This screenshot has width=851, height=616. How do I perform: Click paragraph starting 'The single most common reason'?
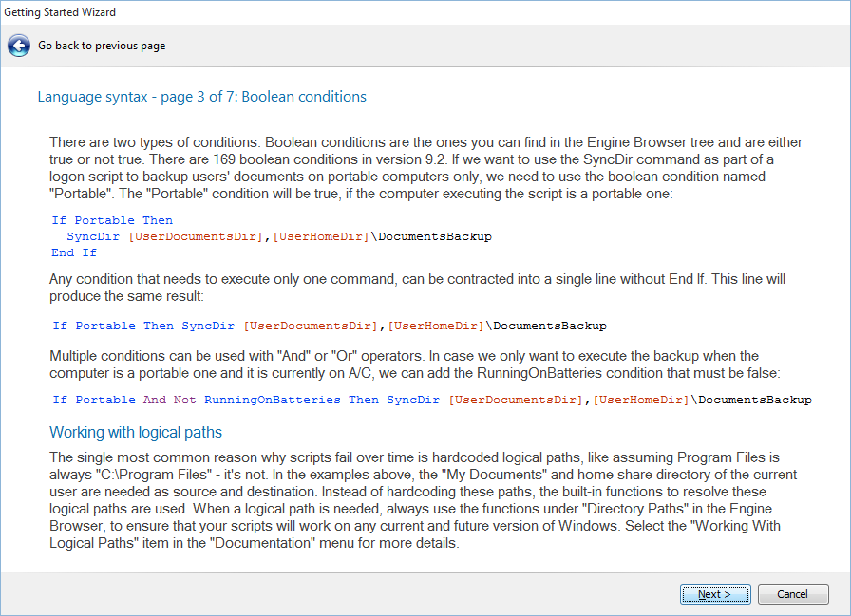(423, 500)
